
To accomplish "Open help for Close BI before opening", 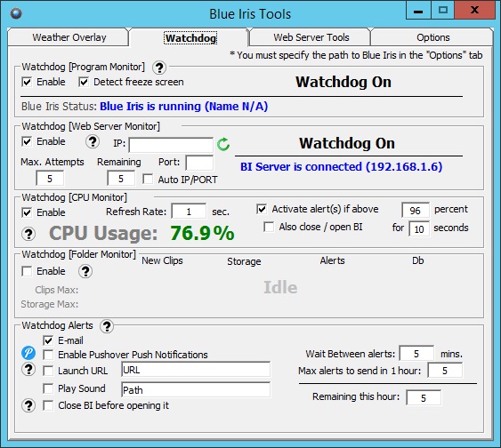I will tap(28, 405).
